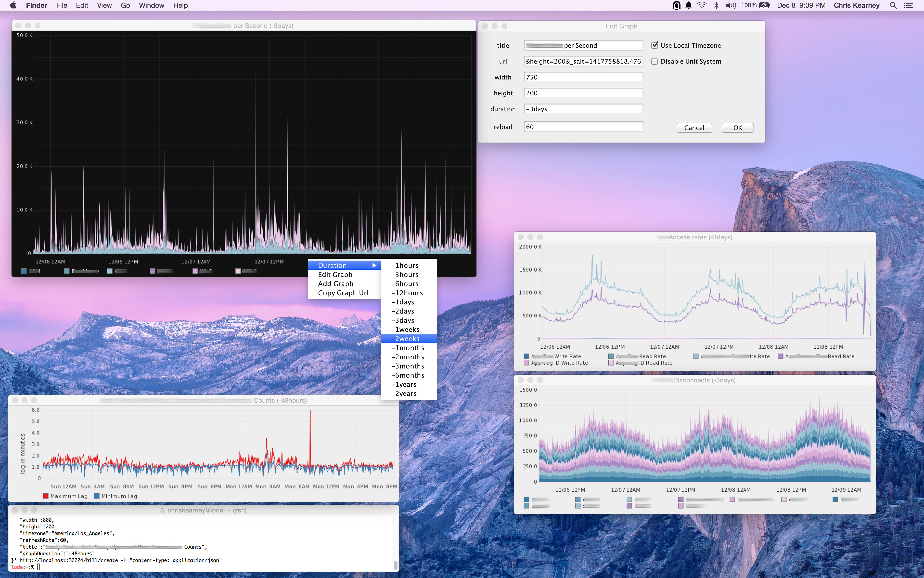
Task: Focus the height field showing 200
Action: point(584,93)
